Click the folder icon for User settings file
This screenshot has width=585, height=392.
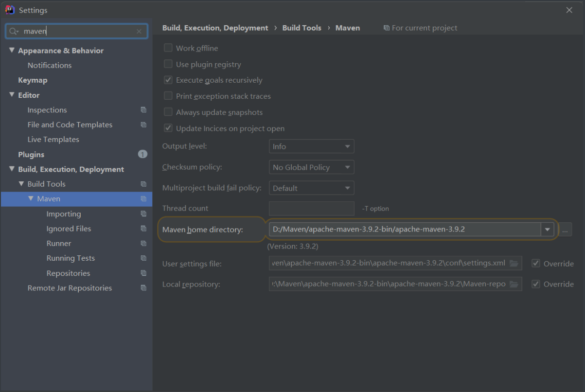(514, 264)
